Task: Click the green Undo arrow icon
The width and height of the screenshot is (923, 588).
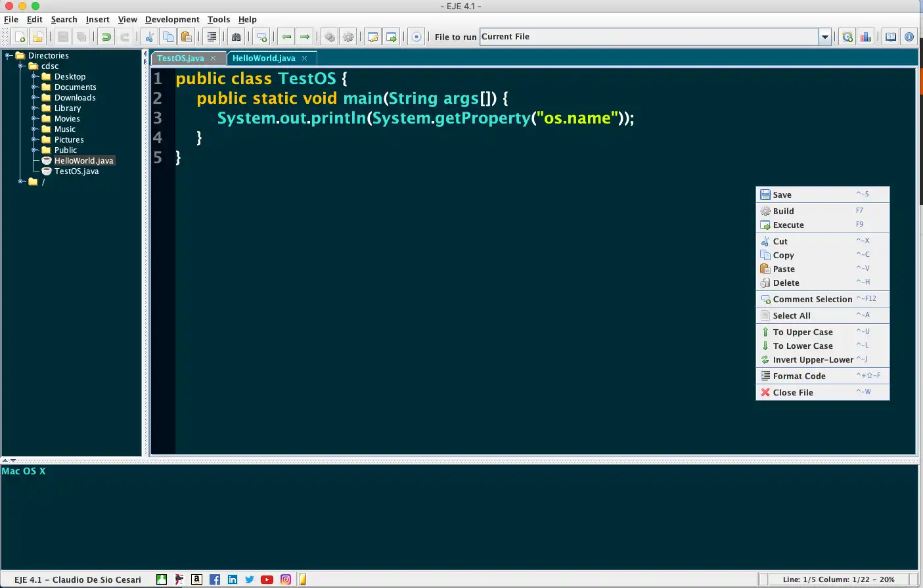Action: click(106, 37)
